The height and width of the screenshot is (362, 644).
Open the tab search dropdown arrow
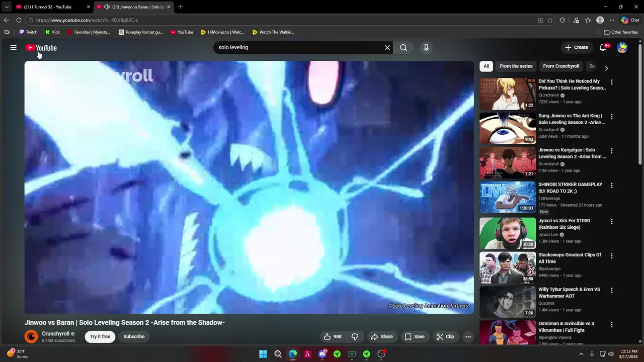[x=6, y=7]
